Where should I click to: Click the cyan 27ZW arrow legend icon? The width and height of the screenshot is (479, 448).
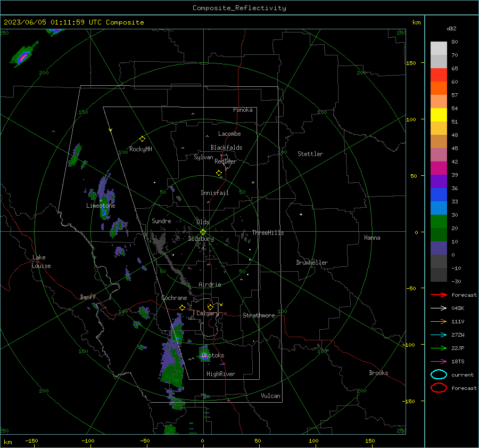click(439, 335)
